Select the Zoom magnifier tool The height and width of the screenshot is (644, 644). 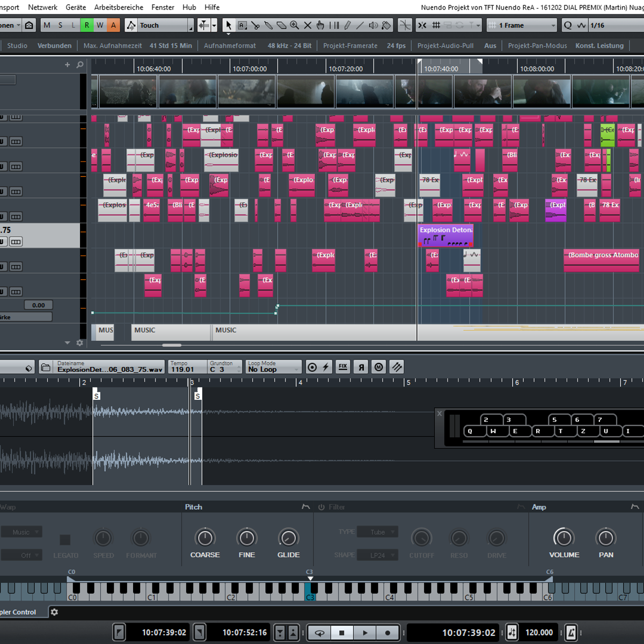coord(295,25)
